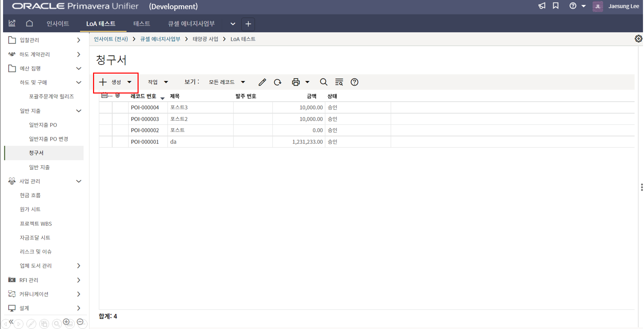The width and height of the screenshot is (644, 329).
Task: Open record POI-000004 row
Action: coord(145,108)
